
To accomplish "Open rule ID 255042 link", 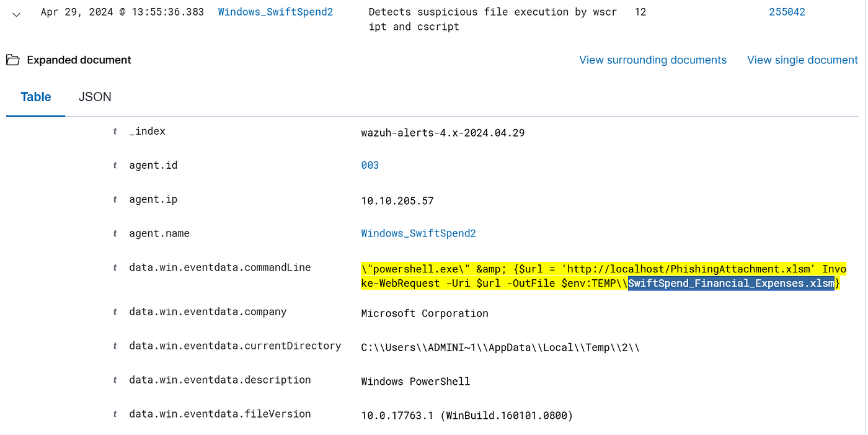I will click(x=787, y=12).
